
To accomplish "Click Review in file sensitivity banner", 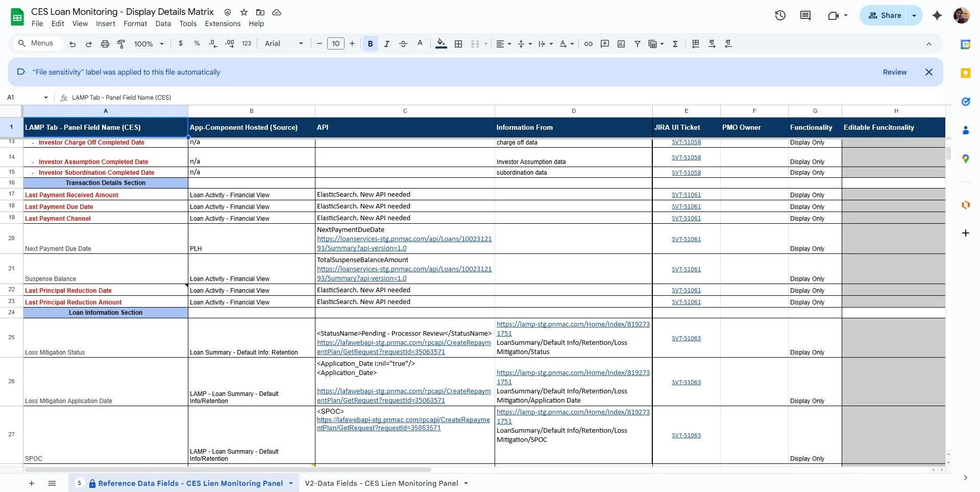I will pos(895,72).
